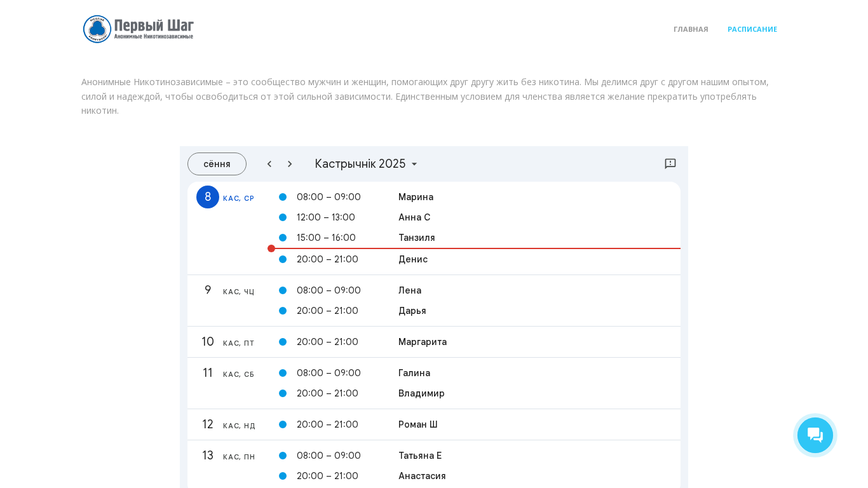868x488 pixels.
Task: Select the Танзиля 15:00 meeting
Action: click(x=416, y=238)
